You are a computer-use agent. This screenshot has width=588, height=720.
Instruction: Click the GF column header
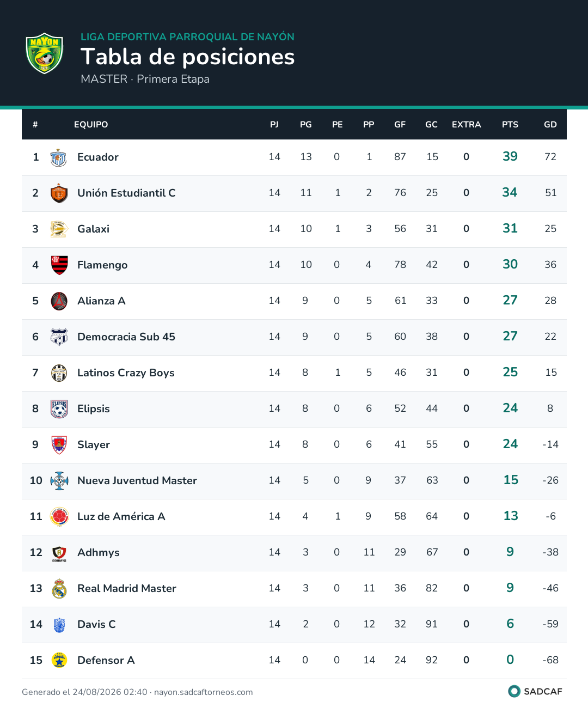point(400,125)
